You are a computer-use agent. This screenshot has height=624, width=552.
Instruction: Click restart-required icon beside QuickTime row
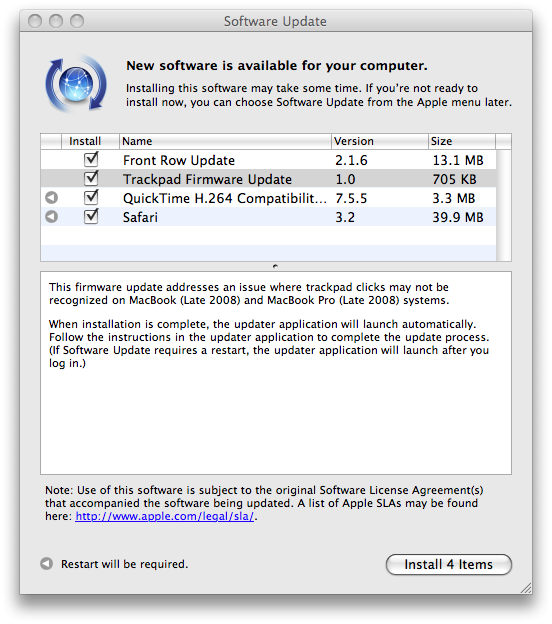click(x=51, y=197)
